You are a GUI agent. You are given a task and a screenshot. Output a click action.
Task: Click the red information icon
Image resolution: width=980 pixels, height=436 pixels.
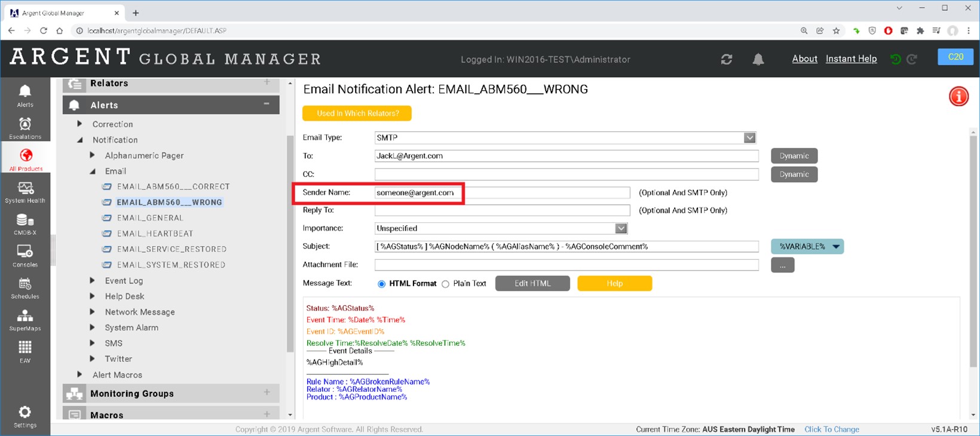tap(958, 96)
